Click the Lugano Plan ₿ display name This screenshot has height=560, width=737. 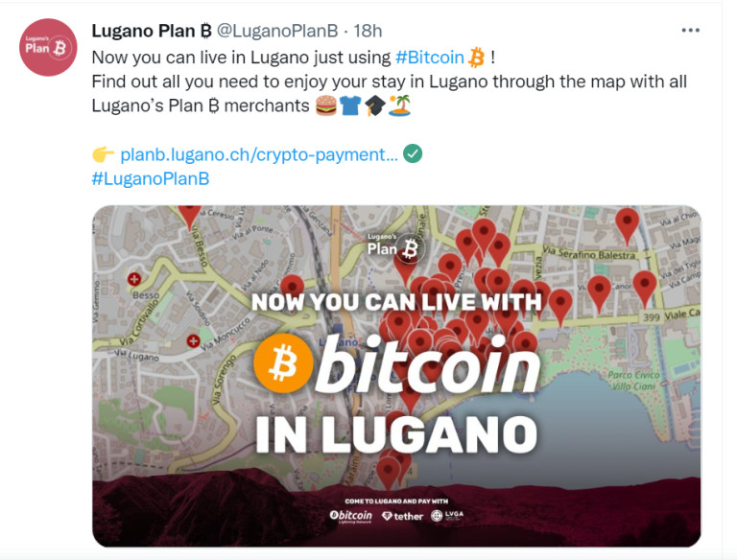pos(152,31)
